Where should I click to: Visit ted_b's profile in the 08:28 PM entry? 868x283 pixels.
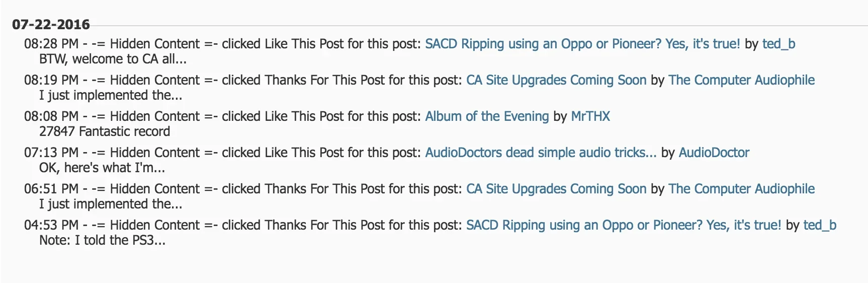click(x=778, y=44)
